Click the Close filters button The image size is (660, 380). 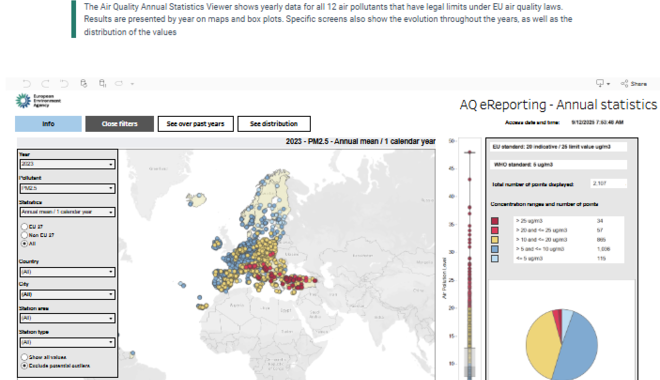tap(120, 124)
